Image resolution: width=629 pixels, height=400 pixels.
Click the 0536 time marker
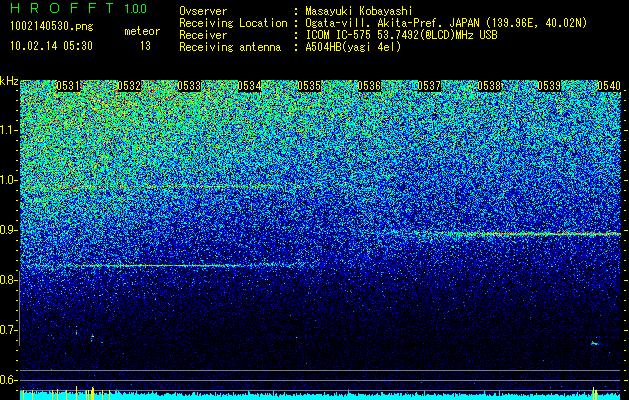(x=369, y=86)
